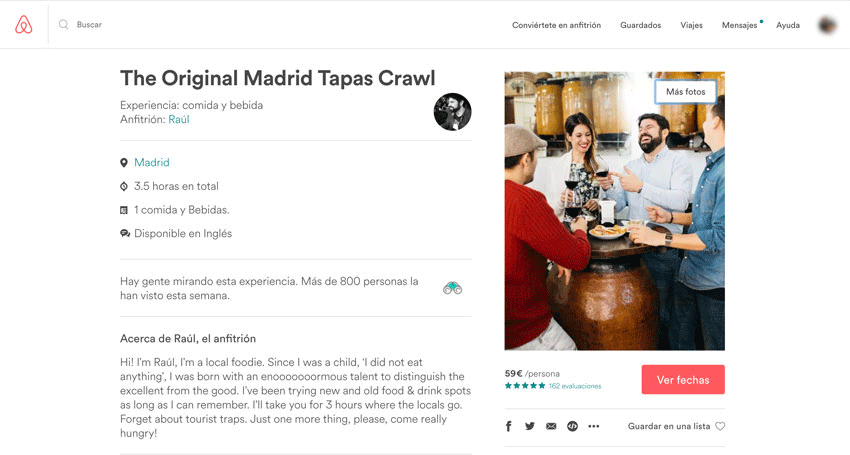Click the Airbnb logo icon
This screenshot has height=455, width=850.
pyautogui.click(x=24, y=24)
